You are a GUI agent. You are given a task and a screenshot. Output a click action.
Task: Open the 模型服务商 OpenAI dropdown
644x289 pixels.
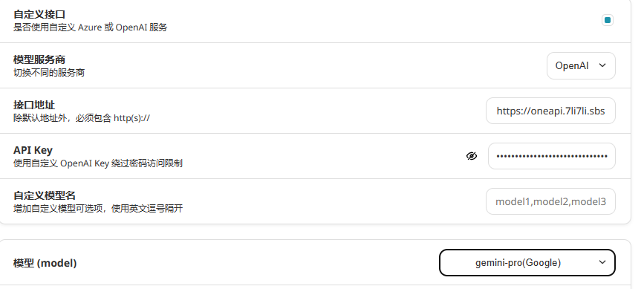[x=581, y=65]
